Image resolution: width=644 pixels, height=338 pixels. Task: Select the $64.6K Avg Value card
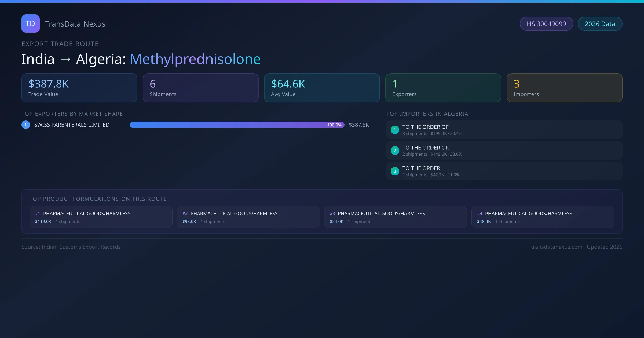(322, 88)
